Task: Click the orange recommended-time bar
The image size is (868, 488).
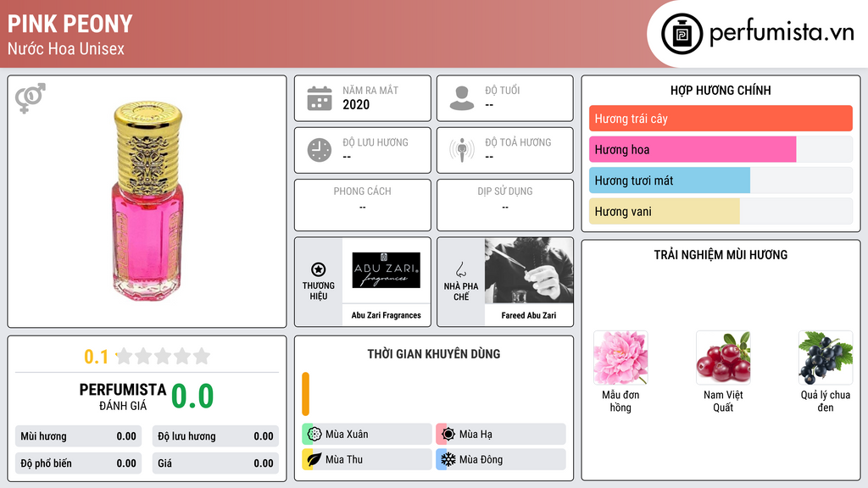Action: point(305,394)
